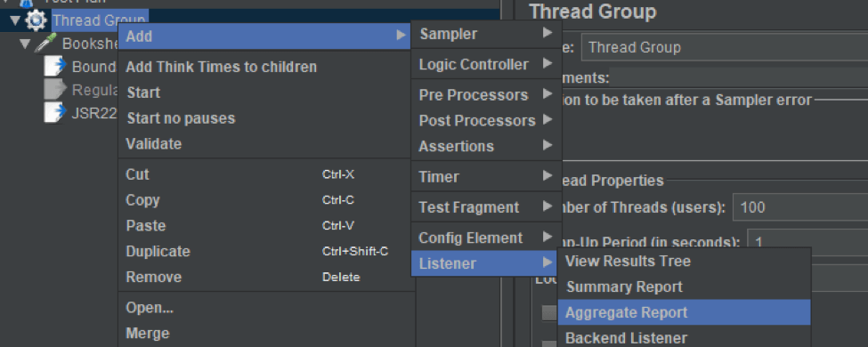Click the Number of Threads field

tap(800, 208)
